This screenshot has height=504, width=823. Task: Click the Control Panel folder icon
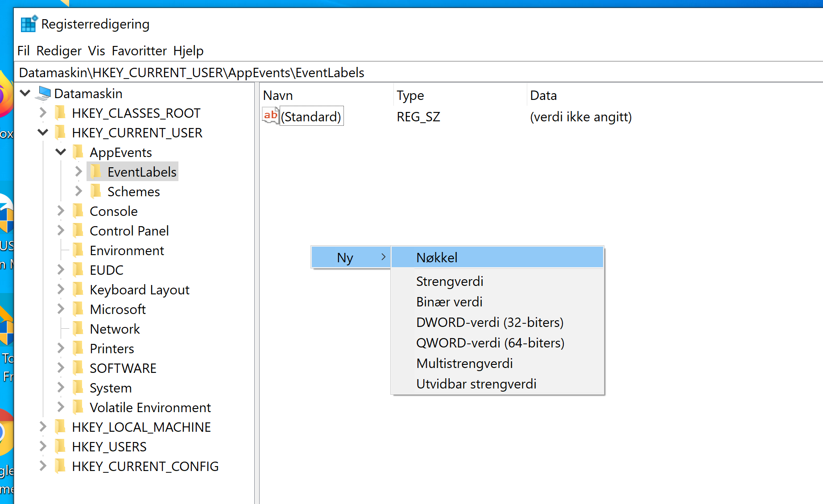click(79, 231)
